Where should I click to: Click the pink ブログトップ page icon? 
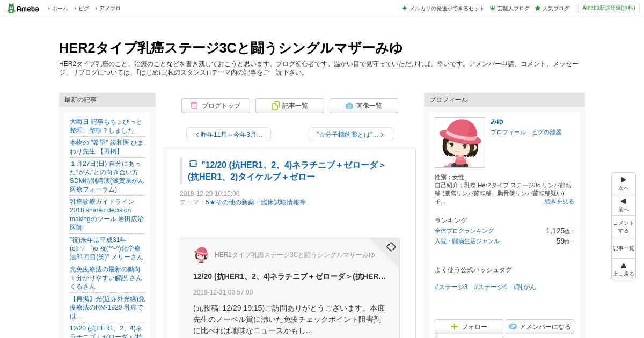click(x=194, y=106)
